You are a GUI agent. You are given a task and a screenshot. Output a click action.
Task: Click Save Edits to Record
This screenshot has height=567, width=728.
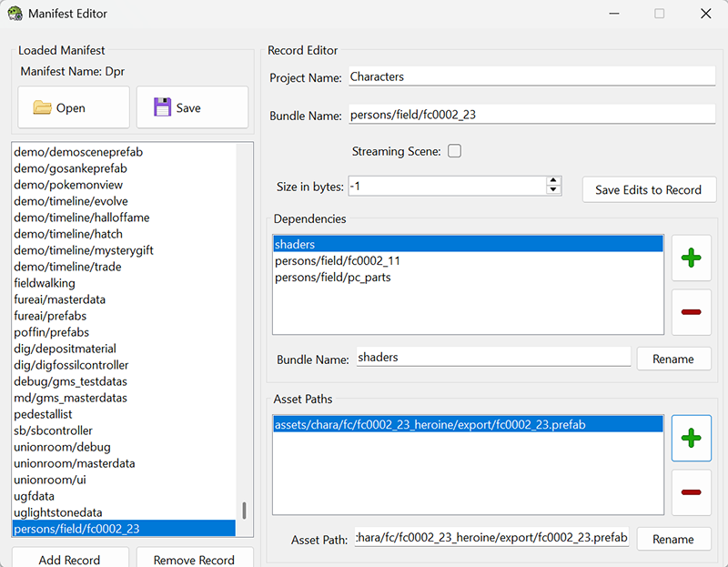[x=648, y=189]
